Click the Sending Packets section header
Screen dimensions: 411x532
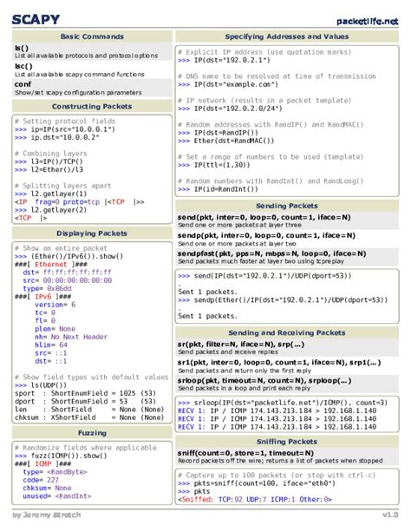pyautogui.click(x=287, y=206)
